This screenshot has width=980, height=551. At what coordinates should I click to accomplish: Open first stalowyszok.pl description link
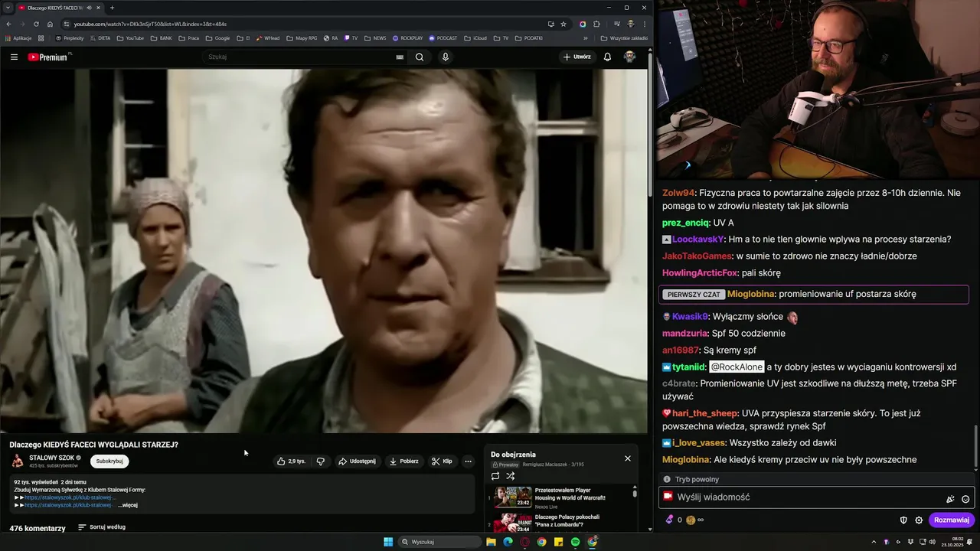tap(70, 497)
